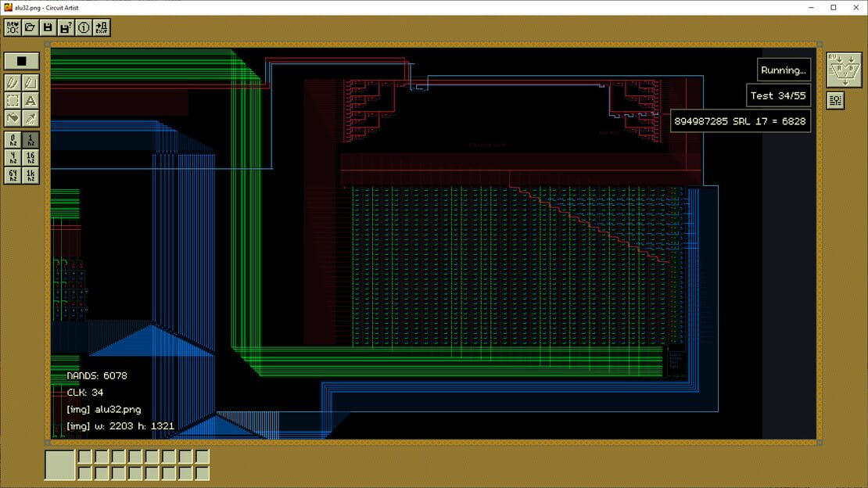Click the window title alu32.png - Circuit Artist
This screenshot has height=488, width=868.
tap(46, 8)
